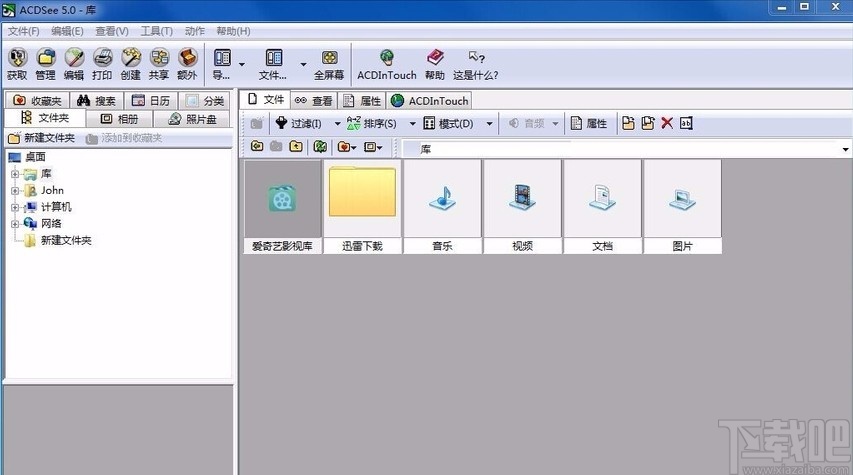Click the 过滤(I) filter button
This screenshot has width=853, height=475.
299,124
